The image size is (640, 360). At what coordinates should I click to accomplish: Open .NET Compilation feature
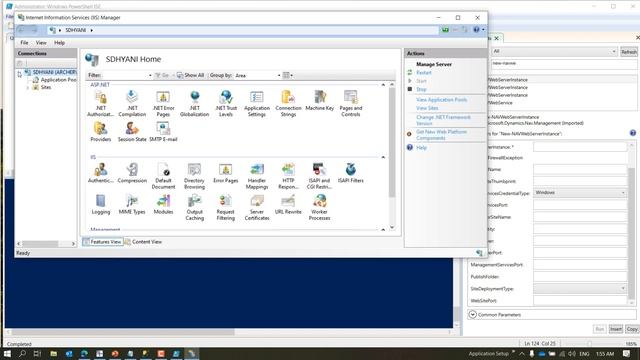(x=132, y=104)
